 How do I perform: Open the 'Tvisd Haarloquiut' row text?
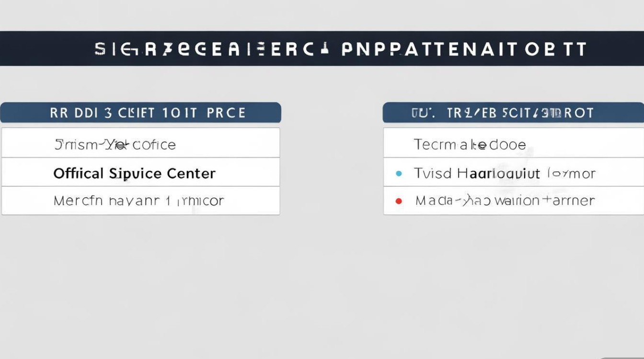click(x=504, y=173)
